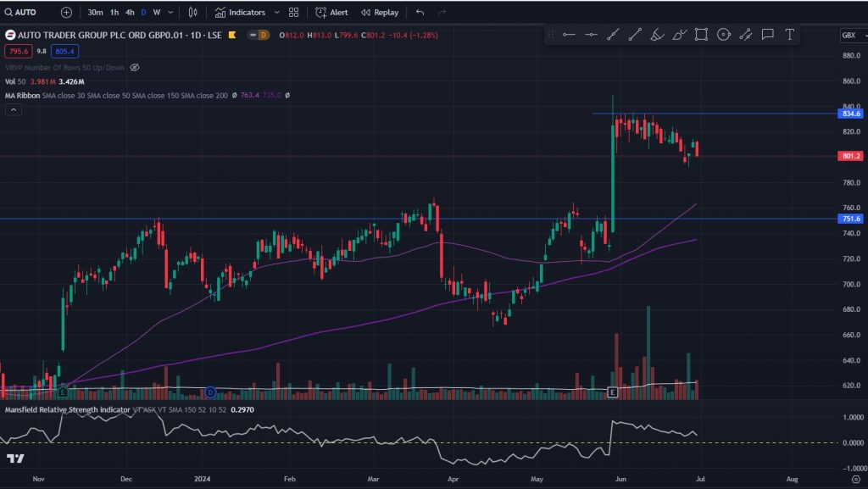Switch to the 4h timeframe
Image resolution: width=868 pixels, height=489 pixels.
[129, 13]
